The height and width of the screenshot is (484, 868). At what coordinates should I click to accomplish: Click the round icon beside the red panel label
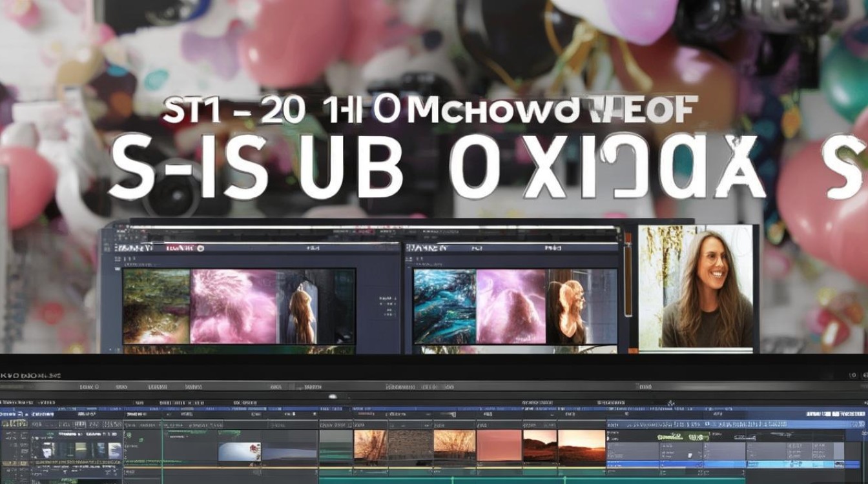[200, 248]
